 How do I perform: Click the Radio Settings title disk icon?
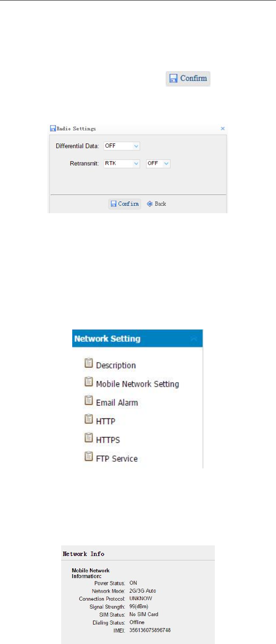(x=52, y=129)
